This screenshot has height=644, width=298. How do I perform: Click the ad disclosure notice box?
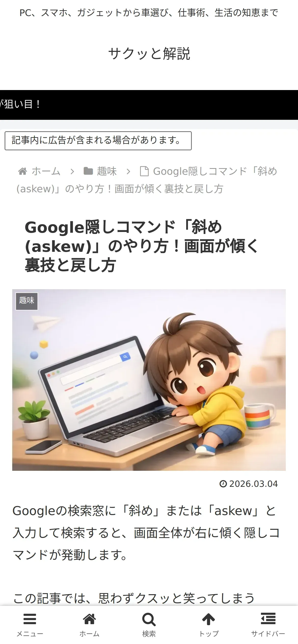point(98,141)
